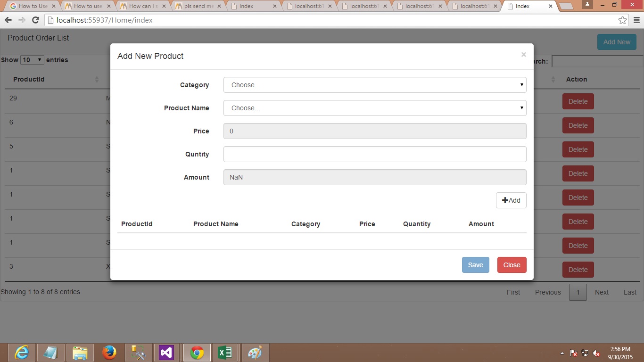The width and height of the screenshot is (644, 362).
Task: Click the Save button in dialog
Action: pos(475,265)
